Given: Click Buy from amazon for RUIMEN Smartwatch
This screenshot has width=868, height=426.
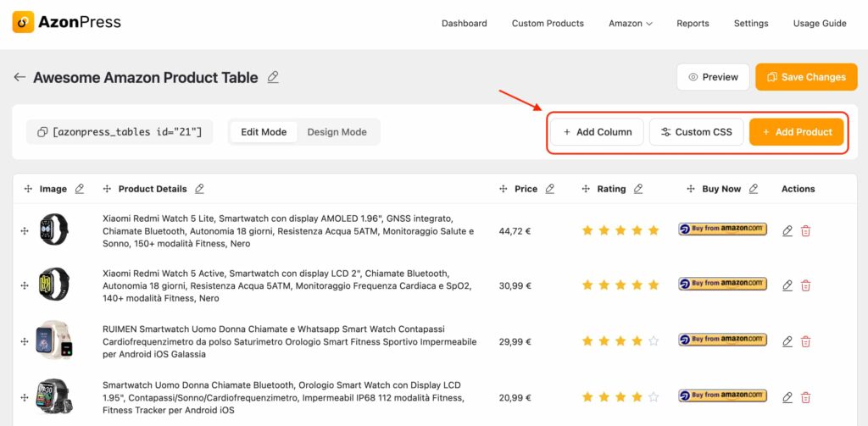Looking at the screenshot, I should (722, 340).
